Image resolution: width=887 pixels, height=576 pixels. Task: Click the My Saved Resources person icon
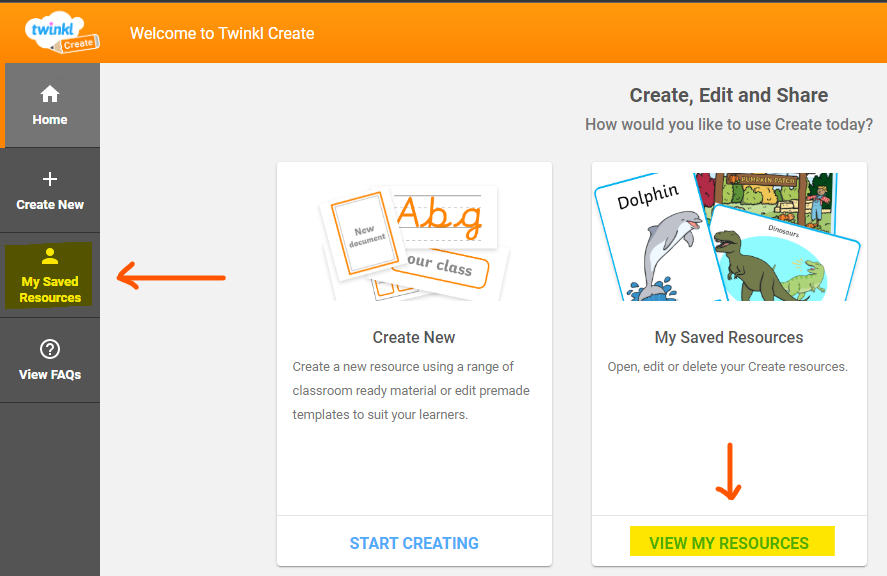click(50, 256)
